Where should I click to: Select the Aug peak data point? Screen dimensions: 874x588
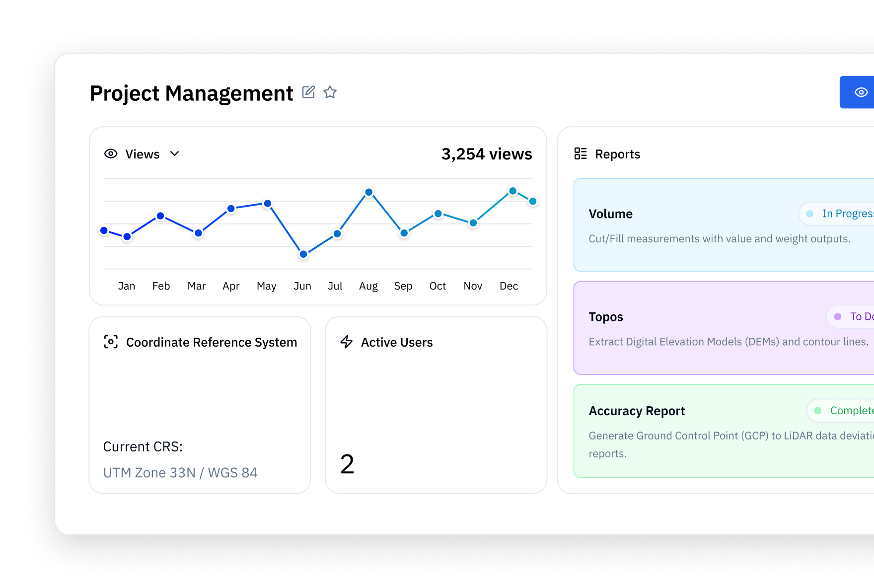pos(369,192)
